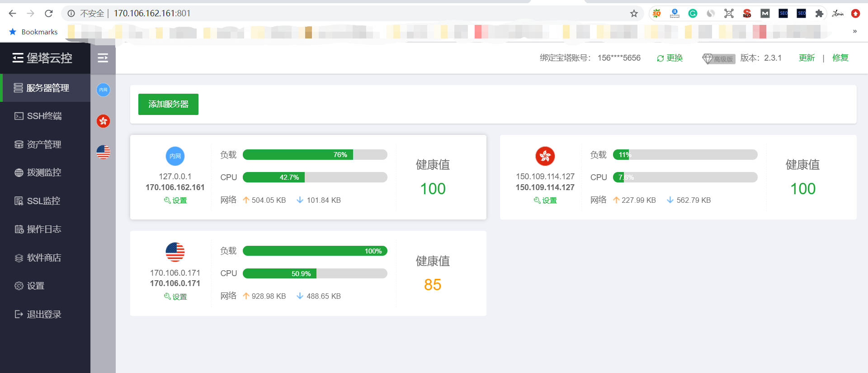Open SSL监控 page
The width and height of the screenshot is (868, 373).
coord(45,201)
